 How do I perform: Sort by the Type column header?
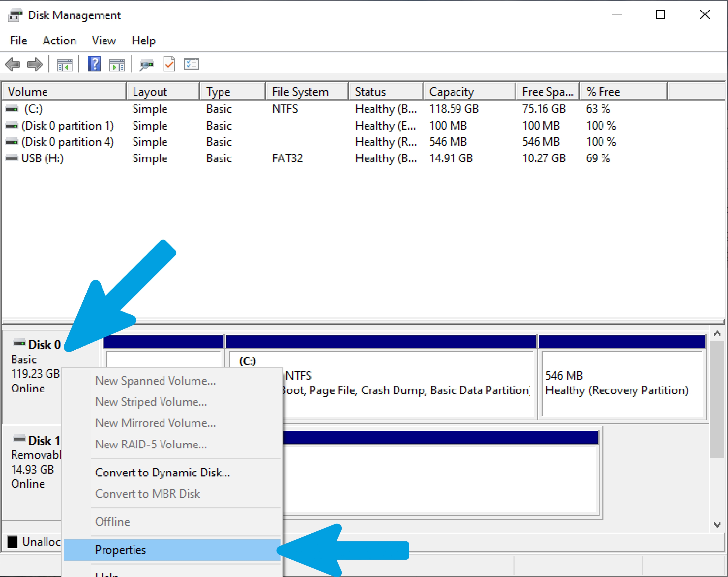pyautogui.click(x=233, y=91)
